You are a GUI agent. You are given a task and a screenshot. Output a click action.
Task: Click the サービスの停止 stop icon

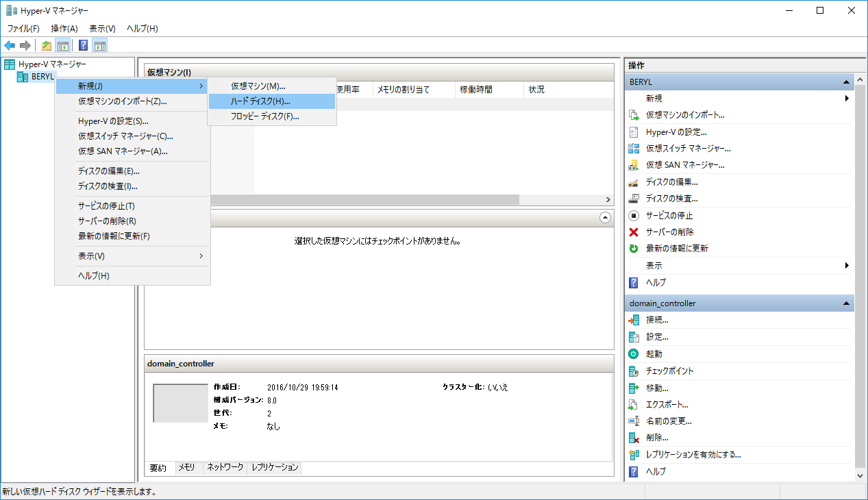pyautogui.click(x=634, y=216)
